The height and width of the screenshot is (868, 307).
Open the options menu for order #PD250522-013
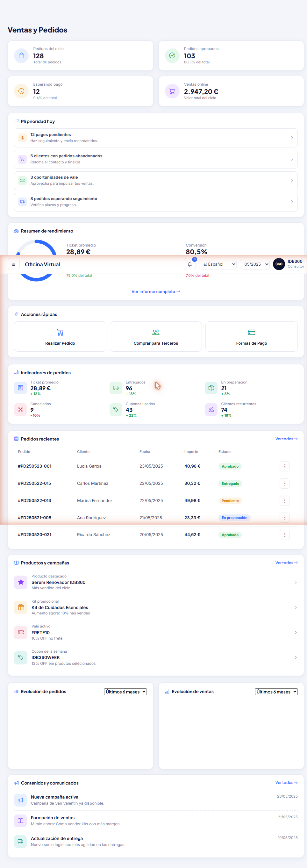coord(285,501)
